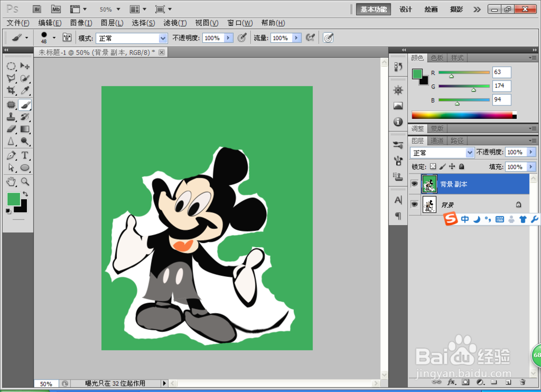Select the Brush tool in toolbox
The height and width of the screenshot is (392, 541).
pos(25,104)
